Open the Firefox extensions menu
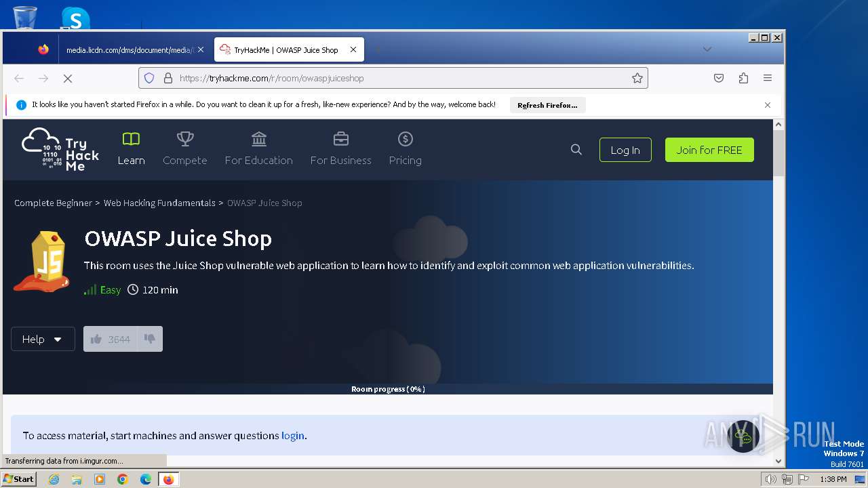Screen dimensions: 868x488 743,78
